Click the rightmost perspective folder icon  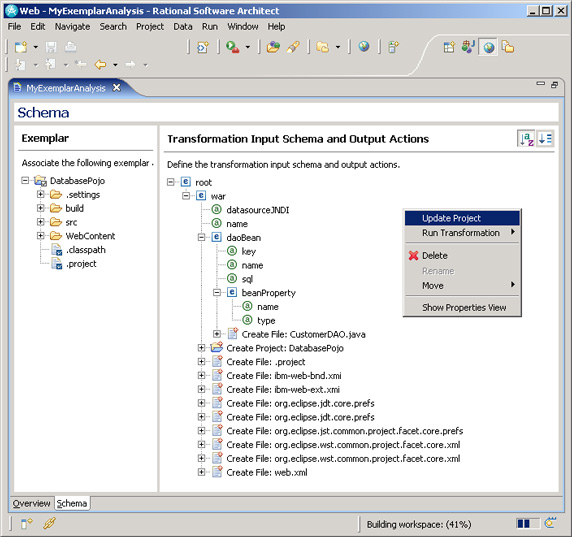(508, 47)
